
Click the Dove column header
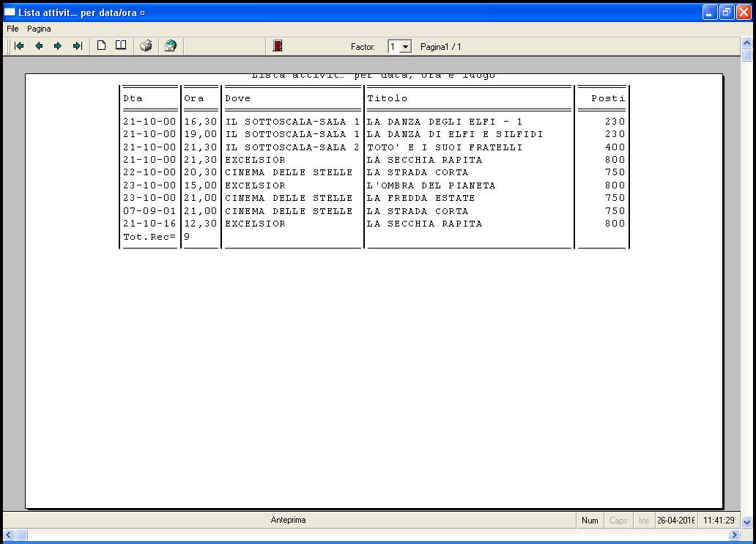tap(237, 98)
